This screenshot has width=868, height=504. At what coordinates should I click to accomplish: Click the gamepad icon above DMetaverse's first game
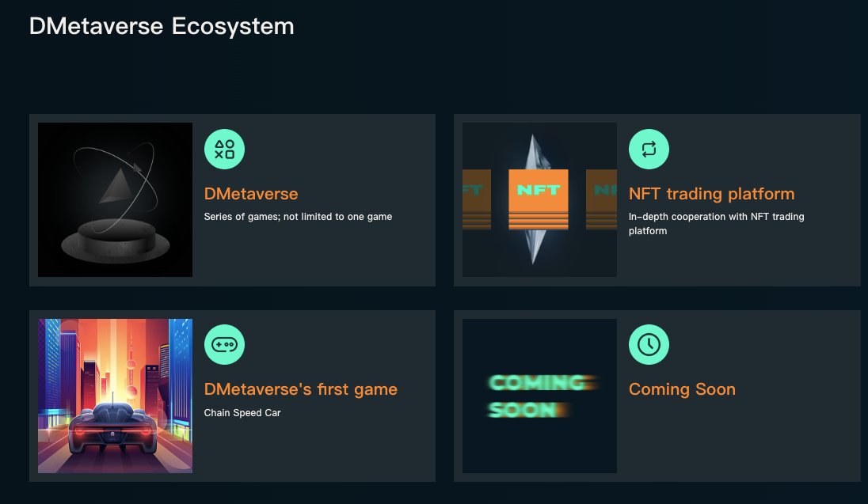coord(225,343)
